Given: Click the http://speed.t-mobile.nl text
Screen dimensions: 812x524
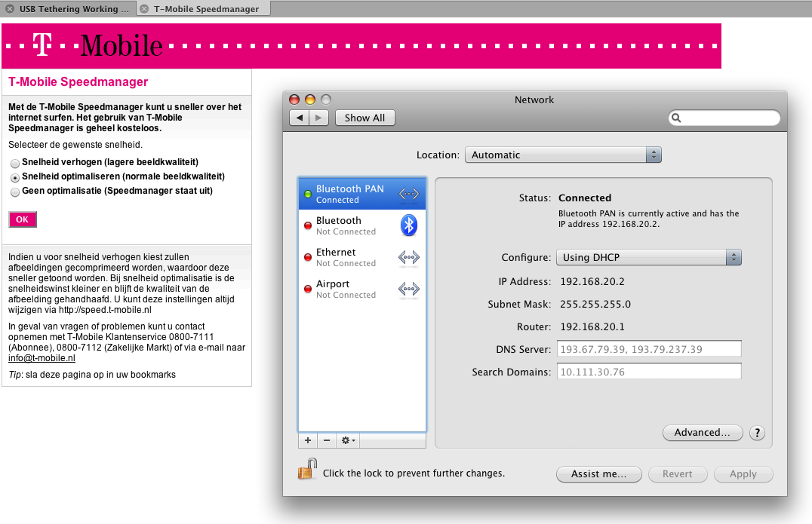Looking at the screenshot, I should pyautogui.click(x=105, y=310).
